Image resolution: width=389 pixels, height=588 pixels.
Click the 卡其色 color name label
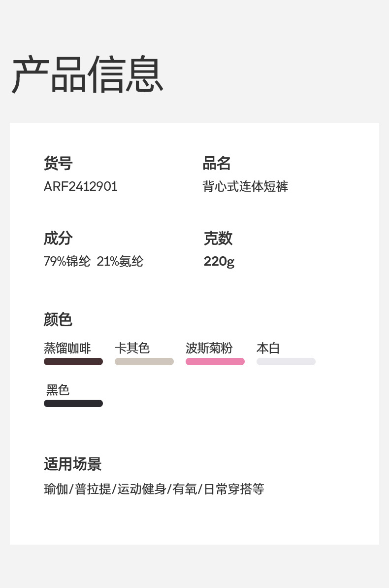click(132, 348)
